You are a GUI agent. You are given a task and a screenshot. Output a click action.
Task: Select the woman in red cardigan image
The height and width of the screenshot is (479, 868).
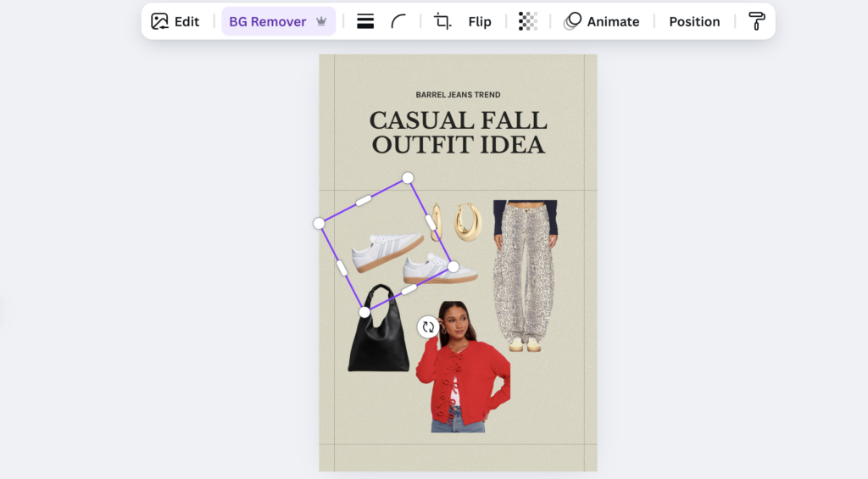[x=463, y=366]
